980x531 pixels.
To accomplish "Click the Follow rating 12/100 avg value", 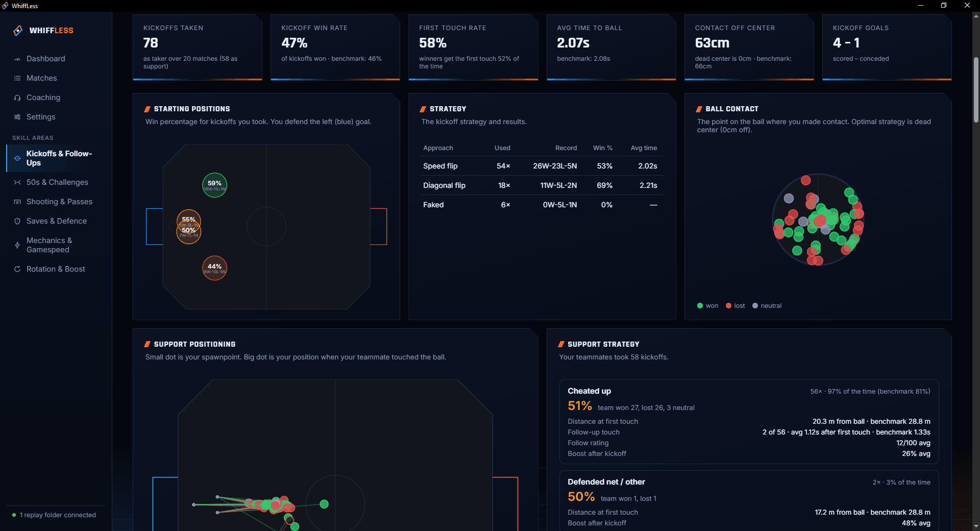I will pyautogui.click(x=913, y=443).
